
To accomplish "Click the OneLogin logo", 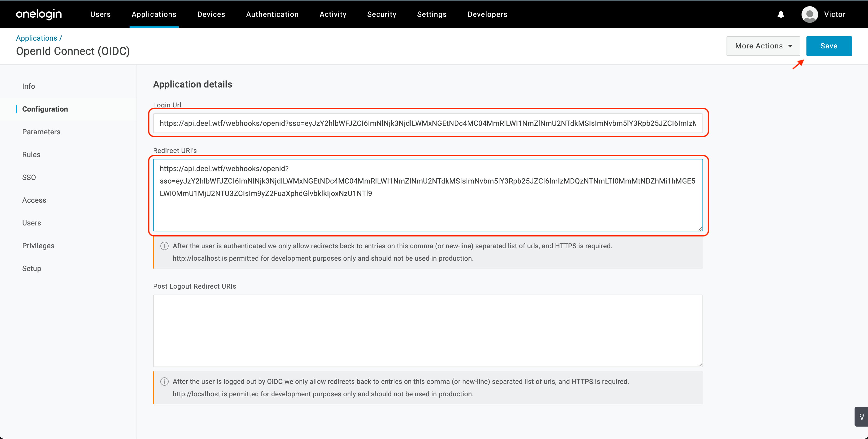I will [39, 14].
